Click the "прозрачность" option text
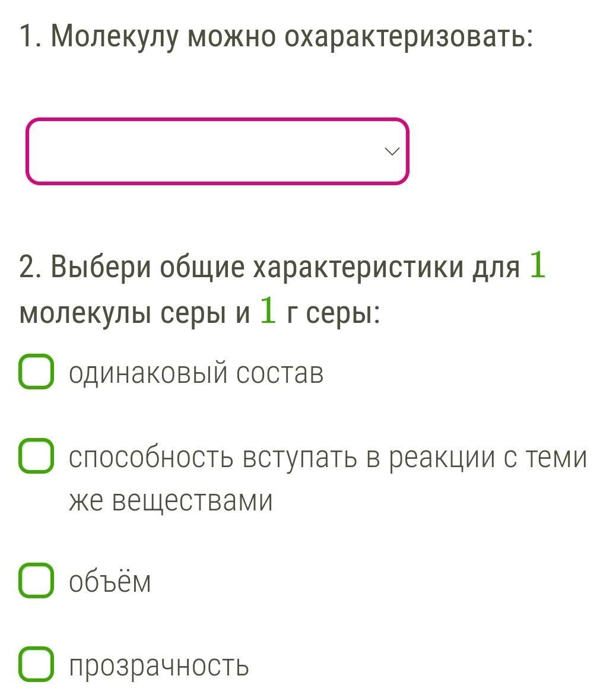This screenshot has height=698, width=616. coord(159,665)
